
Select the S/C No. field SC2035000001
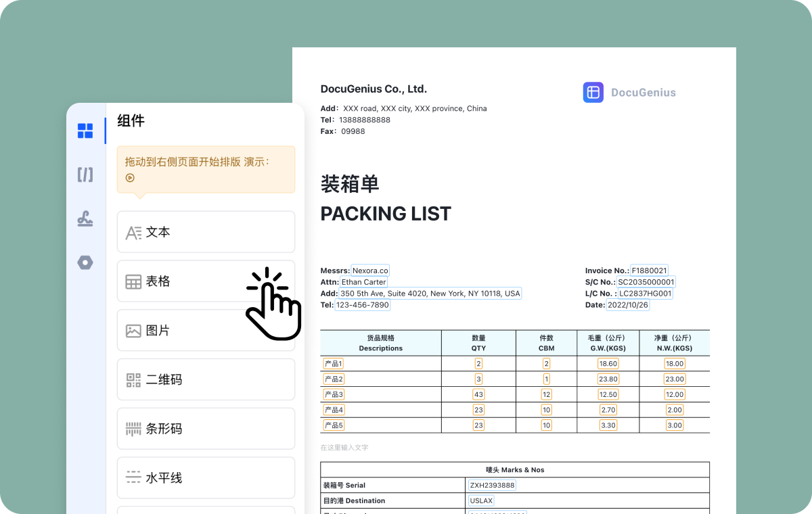pyautogui.click(x=646, y=282)
